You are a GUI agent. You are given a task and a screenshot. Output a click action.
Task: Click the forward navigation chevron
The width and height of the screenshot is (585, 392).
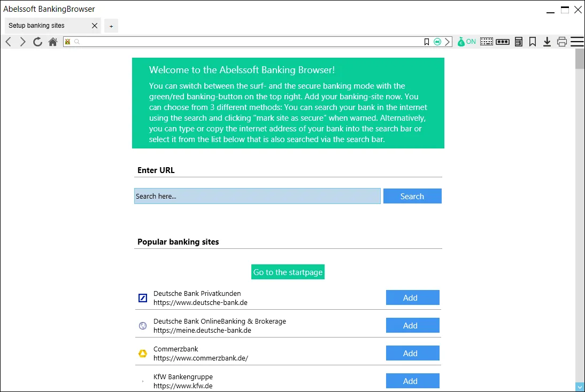coord(22,41)
